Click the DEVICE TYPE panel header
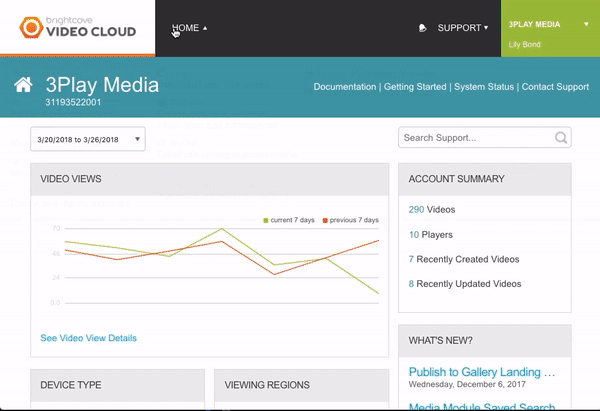600x411 pixels. (117, 385)
